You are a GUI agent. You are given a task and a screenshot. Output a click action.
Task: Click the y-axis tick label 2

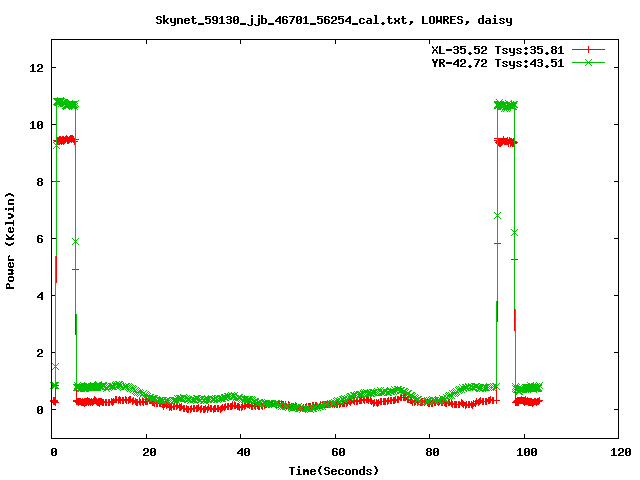40,353
